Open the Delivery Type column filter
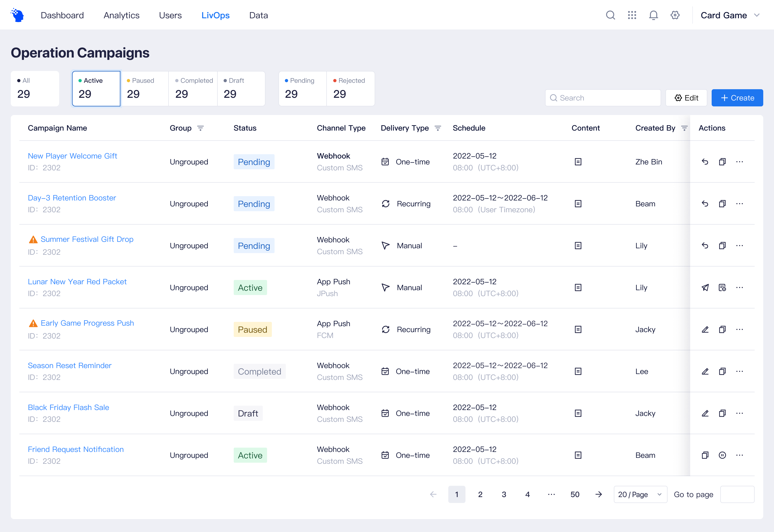774x532 pixels. click(x=438, y=128)
